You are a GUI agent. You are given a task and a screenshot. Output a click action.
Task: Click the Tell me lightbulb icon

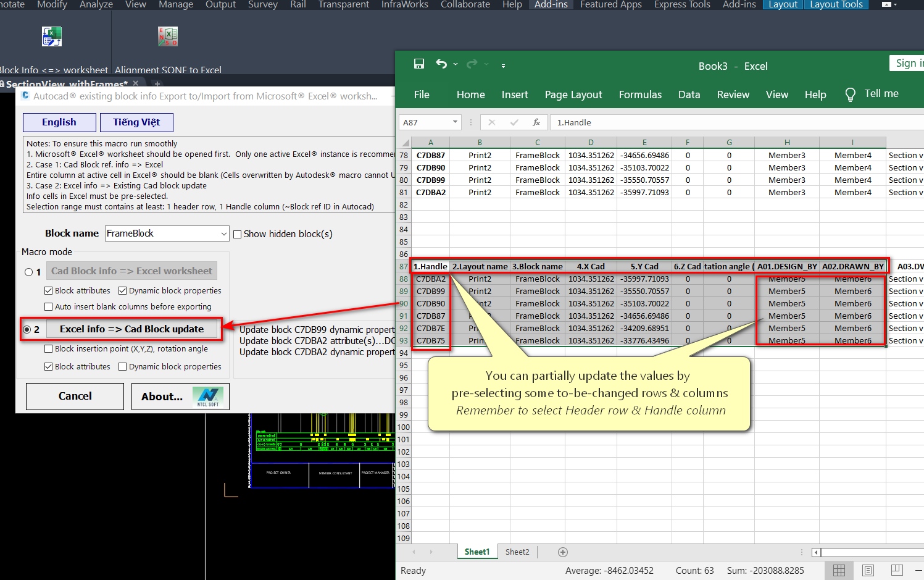(x=850, y=95)
